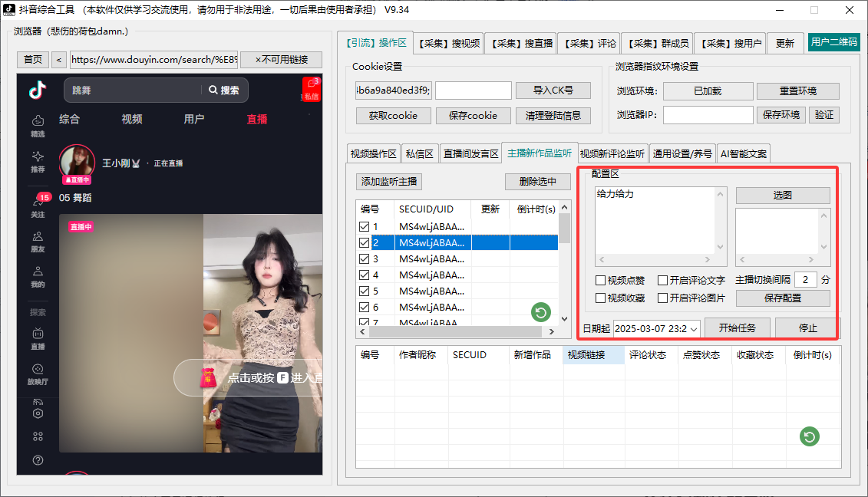868x497 pixels.
Task: Click the 主播切换间隔 minutes input field
Action: [804, 280]
